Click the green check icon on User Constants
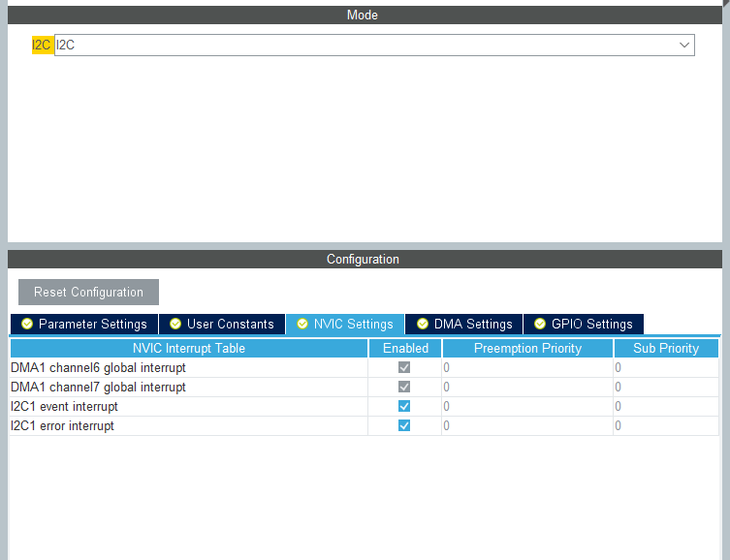 175,324
